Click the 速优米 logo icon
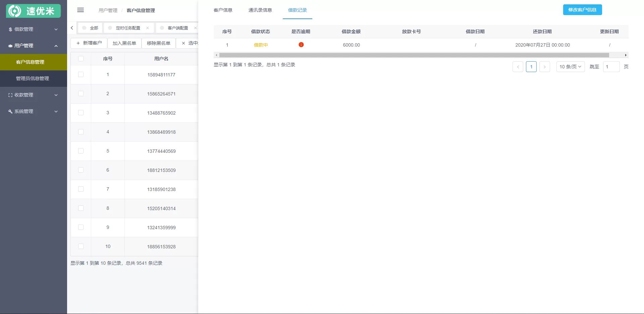This screenshot has width=644, height=314. [x=14, y=11]
